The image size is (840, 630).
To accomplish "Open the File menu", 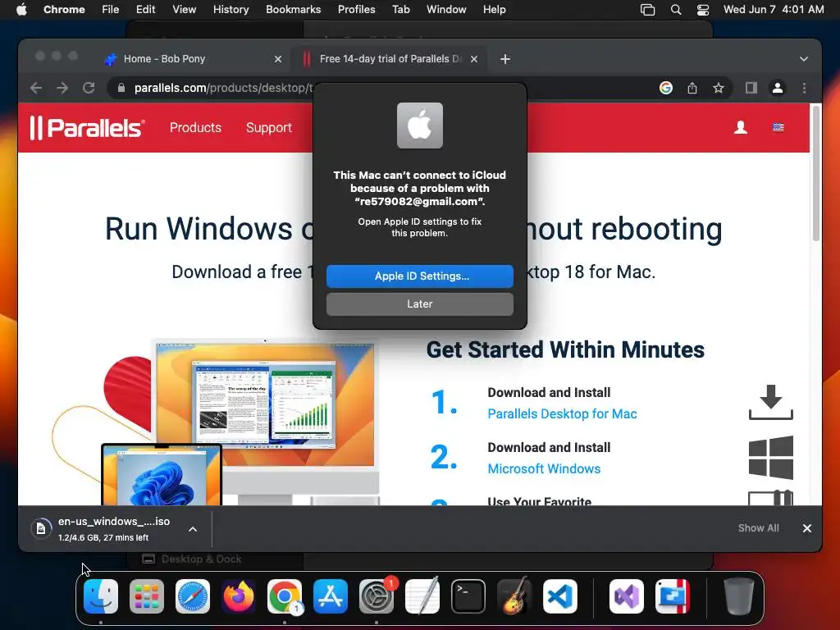I will click(x=111, y=10).
